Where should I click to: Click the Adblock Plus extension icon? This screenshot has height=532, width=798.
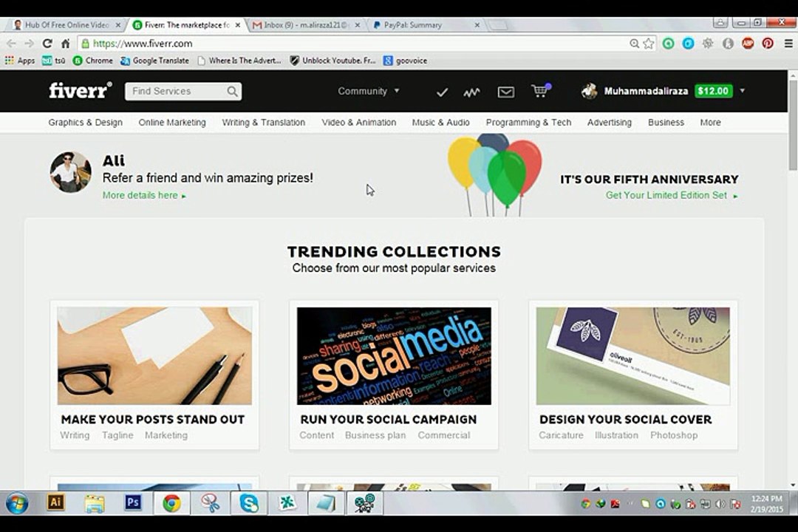pos(748,44)
